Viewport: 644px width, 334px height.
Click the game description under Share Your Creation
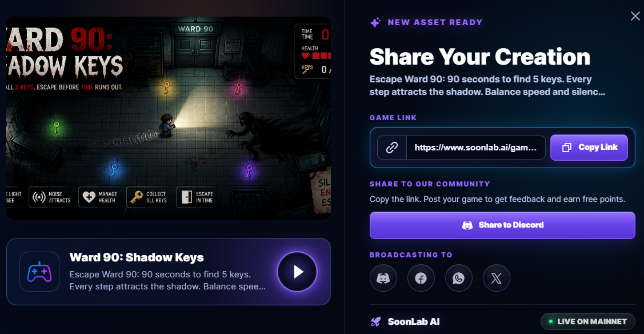[x=487, y=85]
